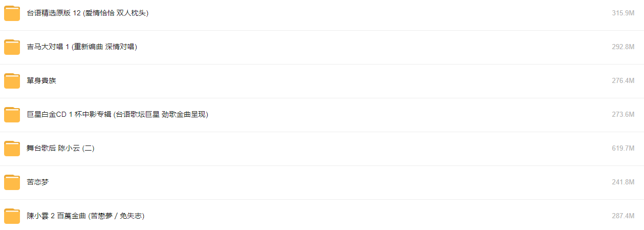The image size is (644, 230).
Task: Select the folder icon for 單身貴族
Action: [12, 81]
